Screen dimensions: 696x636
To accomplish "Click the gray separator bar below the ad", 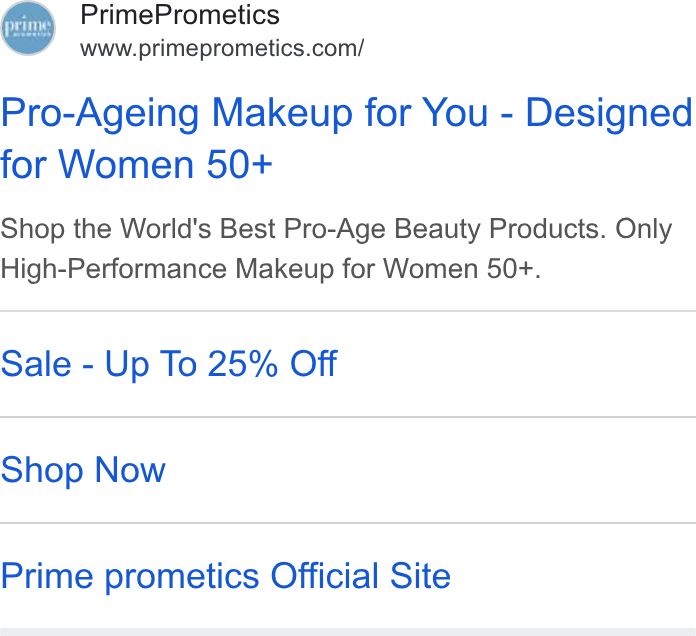I will [348, 632].
